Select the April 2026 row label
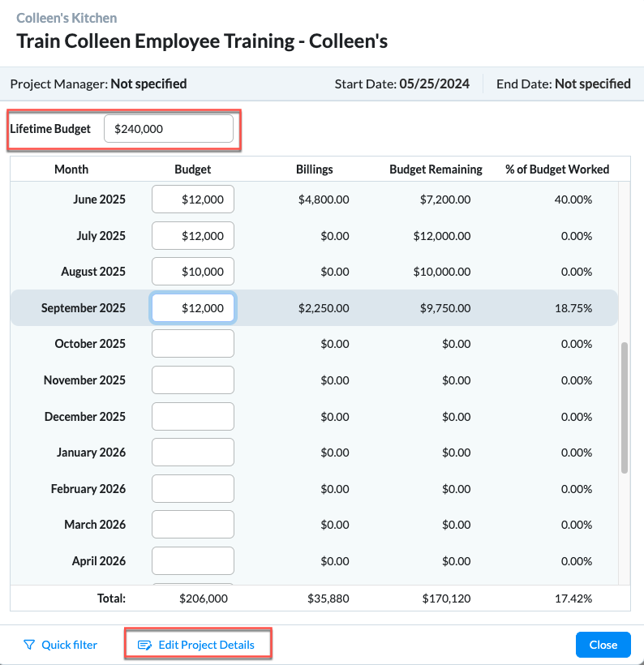644x665 pixels. (99, 560)
